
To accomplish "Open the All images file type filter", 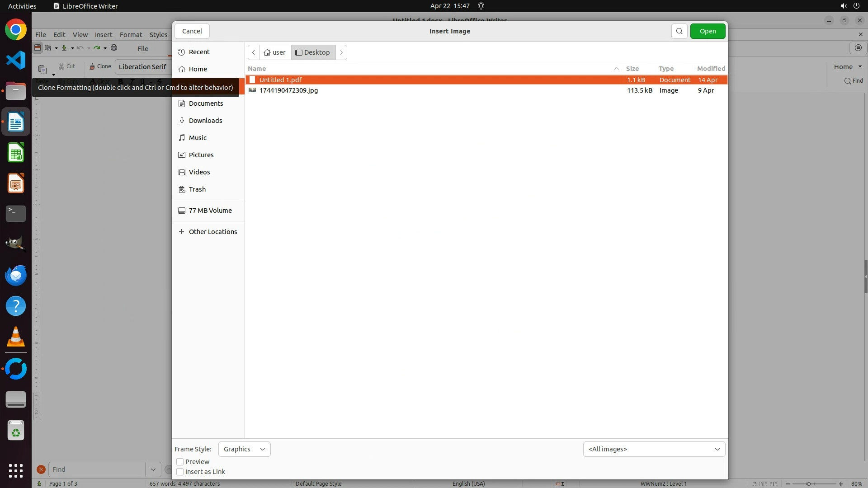I will (654, 449).
